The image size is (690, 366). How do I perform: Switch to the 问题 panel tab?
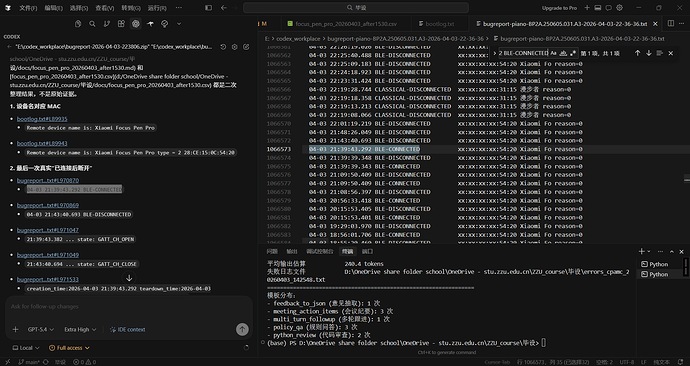[x=272, y=252]
